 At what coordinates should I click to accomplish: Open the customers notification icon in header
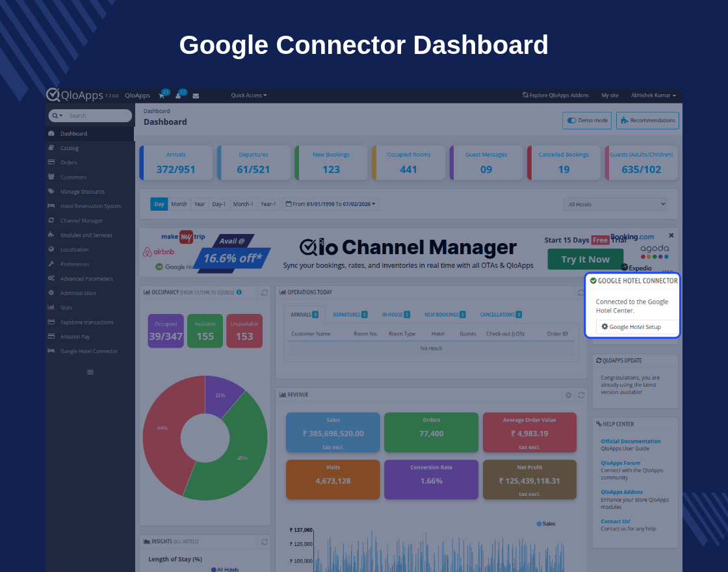pos(178,96)
